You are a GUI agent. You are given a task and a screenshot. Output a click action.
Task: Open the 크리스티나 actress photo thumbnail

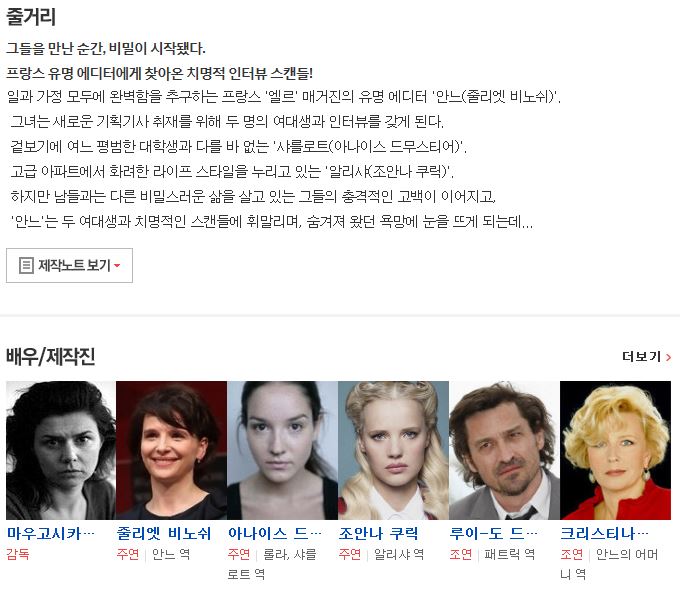tap(615, 450)
